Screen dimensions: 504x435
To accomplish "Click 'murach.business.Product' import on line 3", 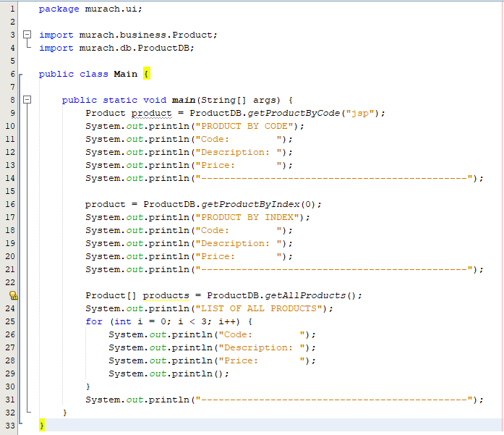I will (145, 35).
